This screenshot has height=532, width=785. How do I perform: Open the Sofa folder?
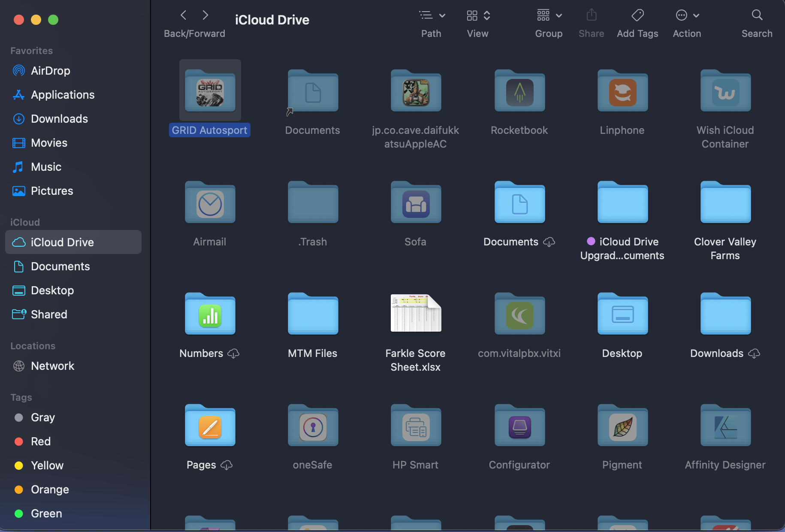[x=416, y=203]
